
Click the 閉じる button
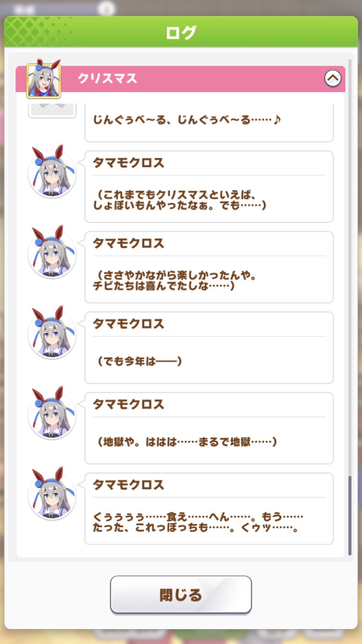tap(181, 594)
